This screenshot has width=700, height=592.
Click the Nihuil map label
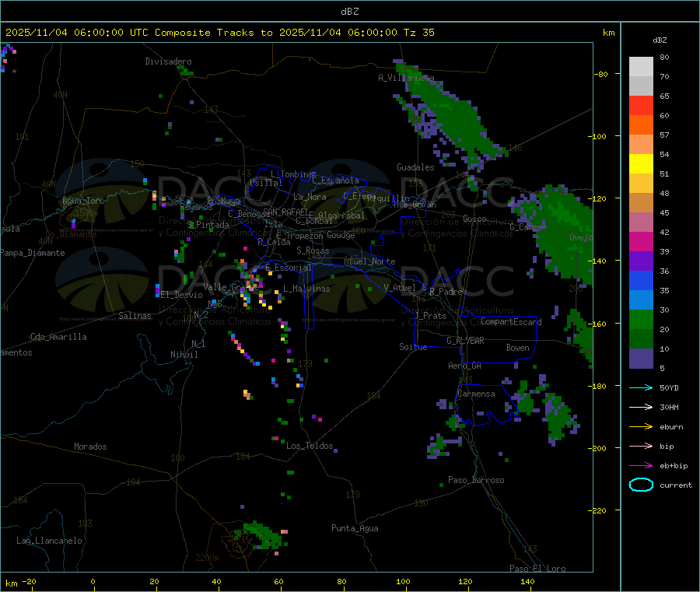click(x=184, y=355)
